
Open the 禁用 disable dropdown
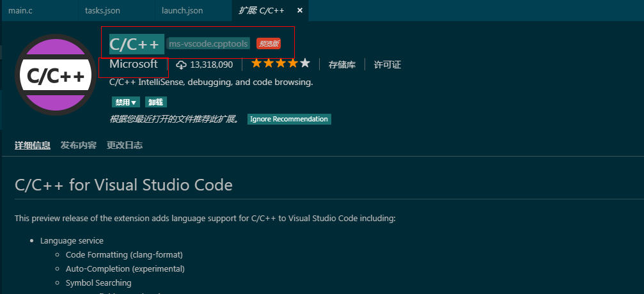pos(125,102)
